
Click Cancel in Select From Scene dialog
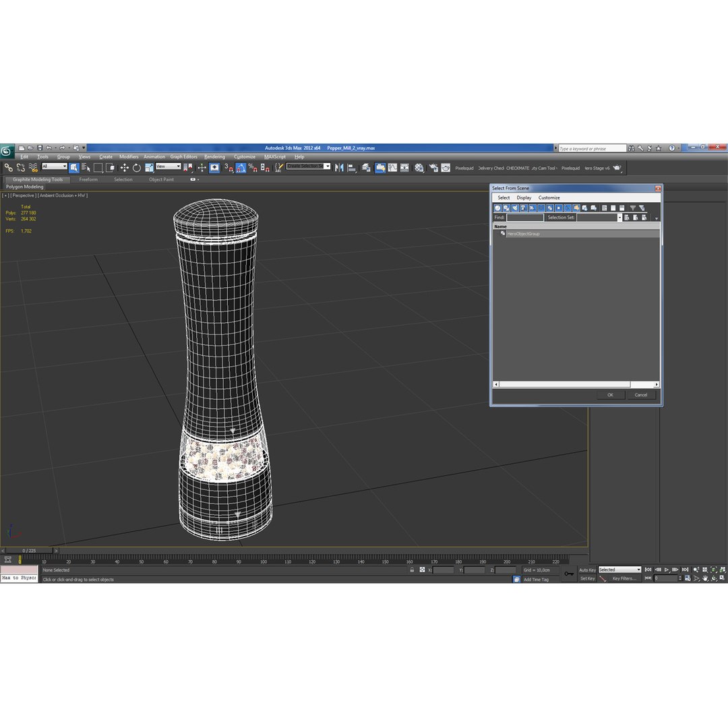[641, 395]
